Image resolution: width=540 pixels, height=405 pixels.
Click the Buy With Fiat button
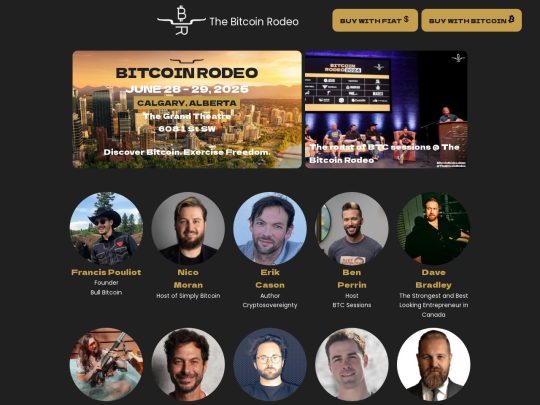point(375,20)
